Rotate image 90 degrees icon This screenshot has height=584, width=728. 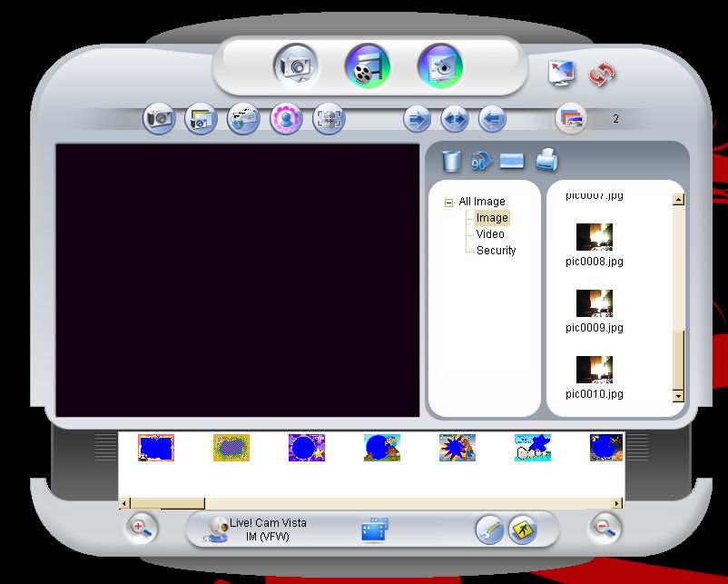(x=481, y=161)
